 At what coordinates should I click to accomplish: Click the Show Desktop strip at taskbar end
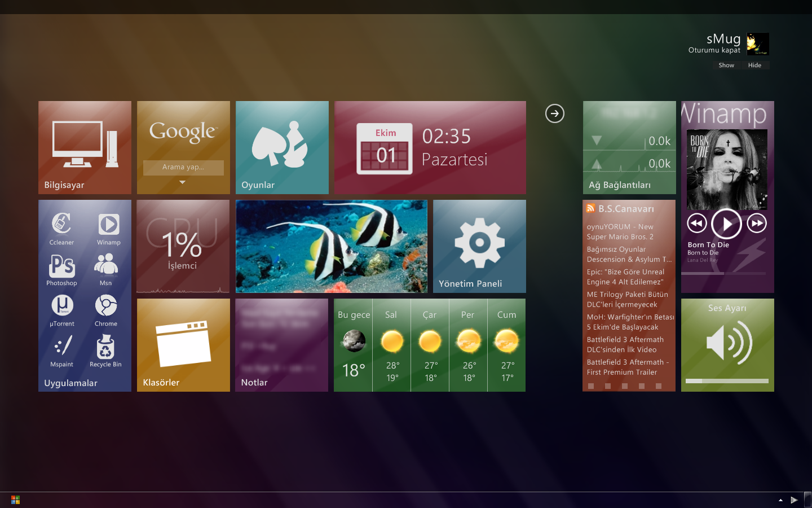[807, 500]
